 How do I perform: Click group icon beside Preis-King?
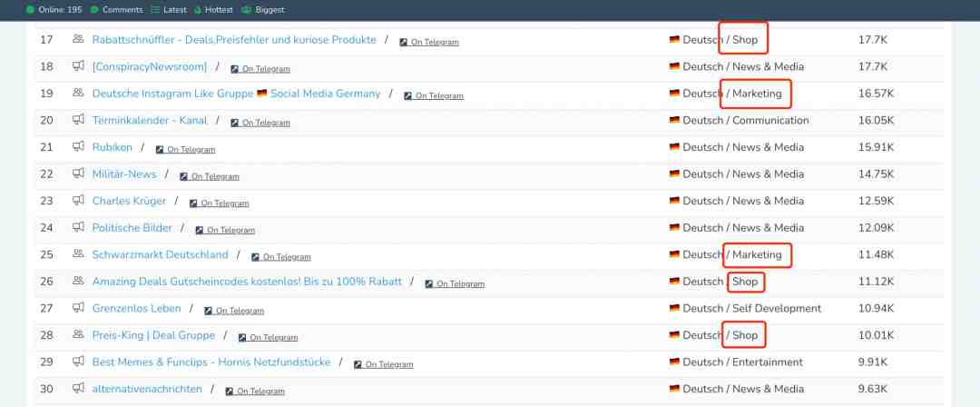tap(78, 334)
